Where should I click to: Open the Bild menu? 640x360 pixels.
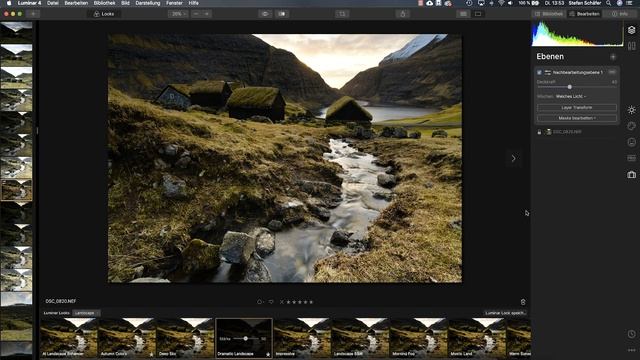point(125,3)
